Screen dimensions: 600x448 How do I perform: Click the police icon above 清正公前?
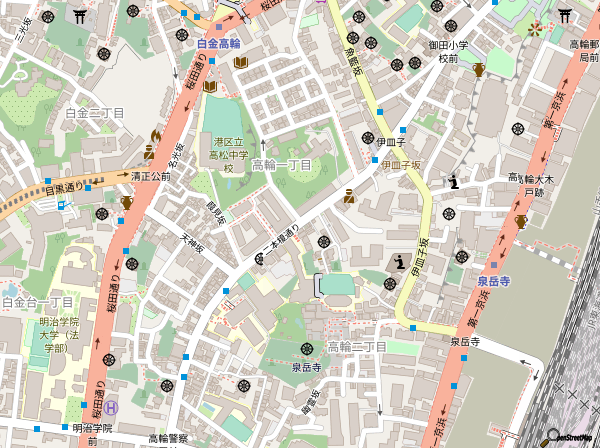[x=148, y=153]
